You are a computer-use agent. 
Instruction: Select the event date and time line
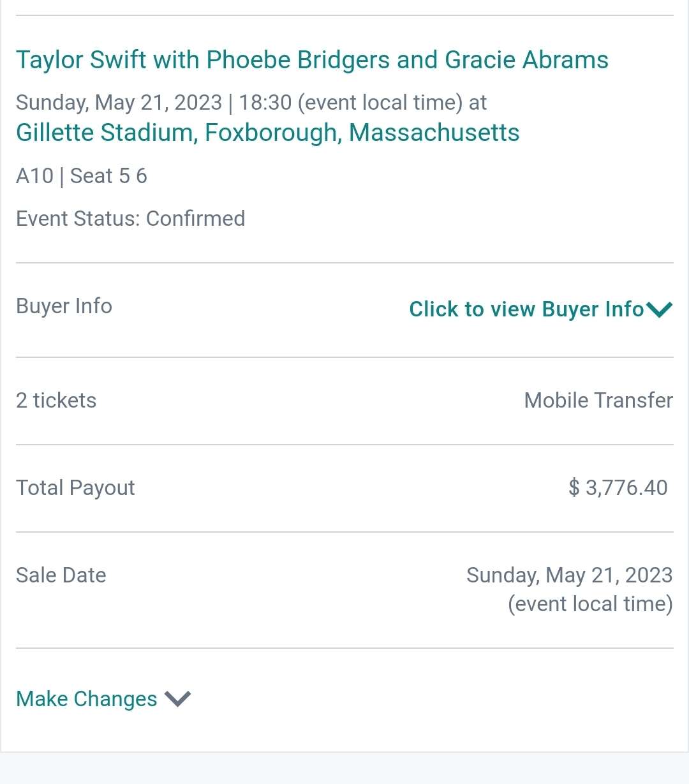[251, 102]
